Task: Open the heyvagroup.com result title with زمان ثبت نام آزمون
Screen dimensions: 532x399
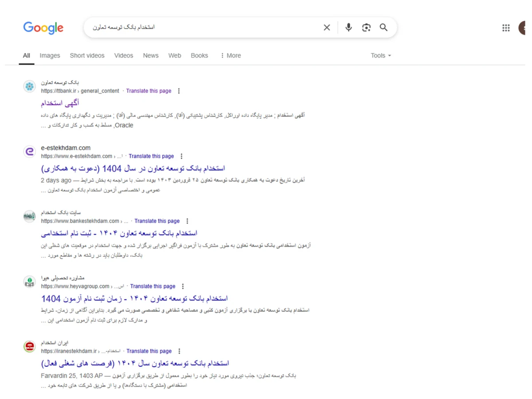Action: (x=135, y=298)
